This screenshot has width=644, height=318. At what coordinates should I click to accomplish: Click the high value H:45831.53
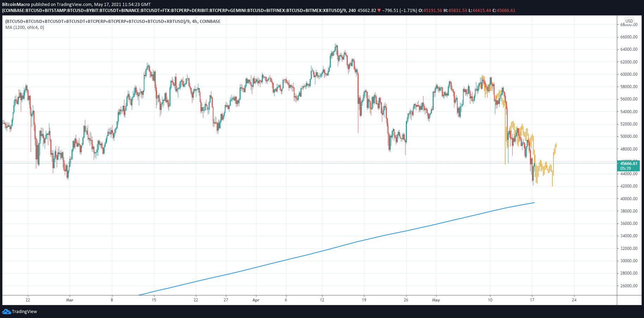click(x=455, y=11)
